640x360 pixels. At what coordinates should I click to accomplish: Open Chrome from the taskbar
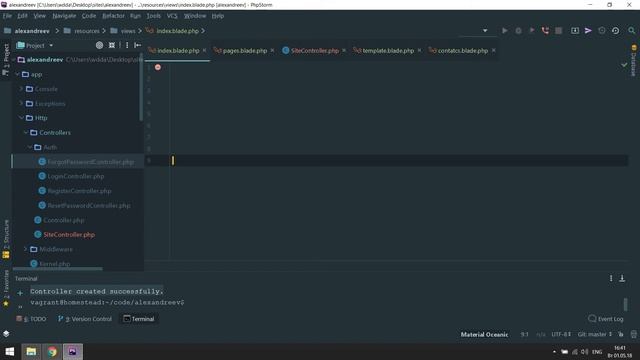coord(52,351)
